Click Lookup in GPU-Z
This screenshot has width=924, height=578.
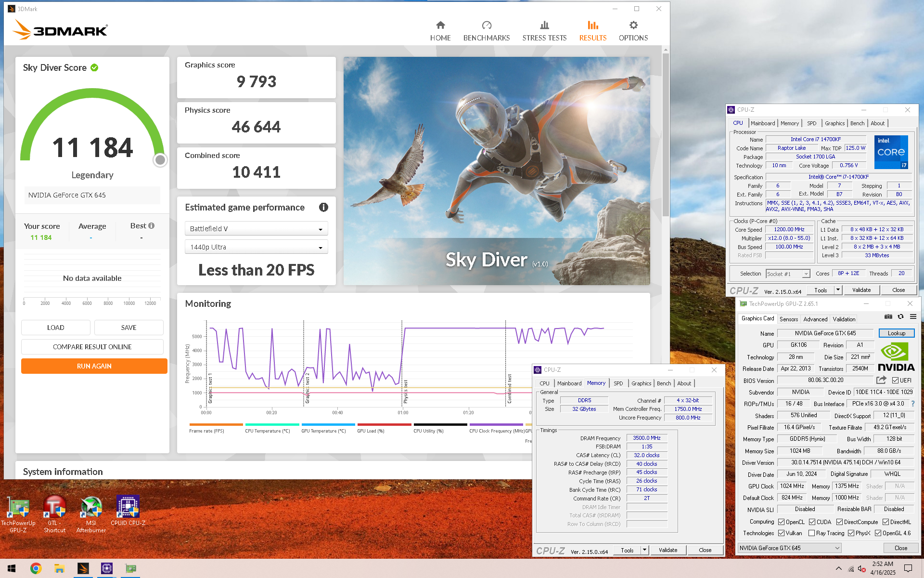[896, 333]
